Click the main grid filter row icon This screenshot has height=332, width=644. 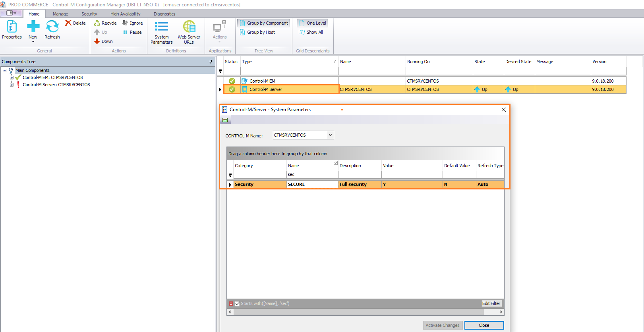(x=220, y=71)
